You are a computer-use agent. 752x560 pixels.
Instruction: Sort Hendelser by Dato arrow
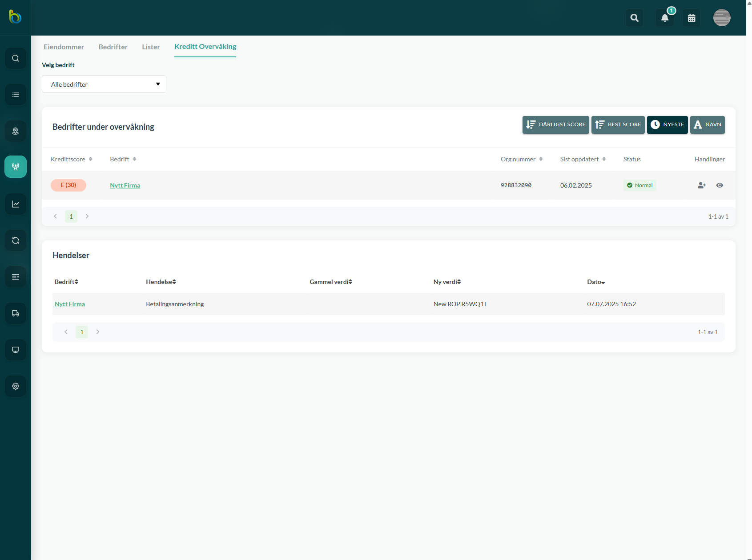tap(603, 282)
